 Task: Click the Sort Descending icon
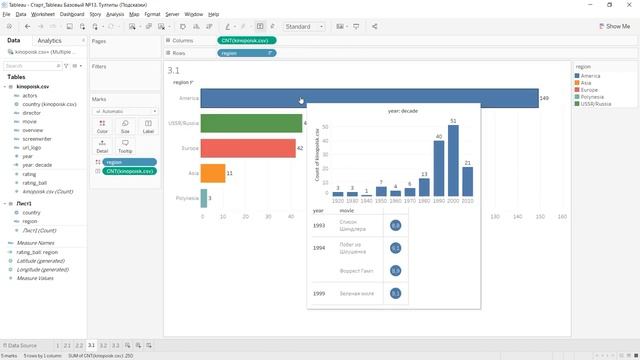coord(209,27)
